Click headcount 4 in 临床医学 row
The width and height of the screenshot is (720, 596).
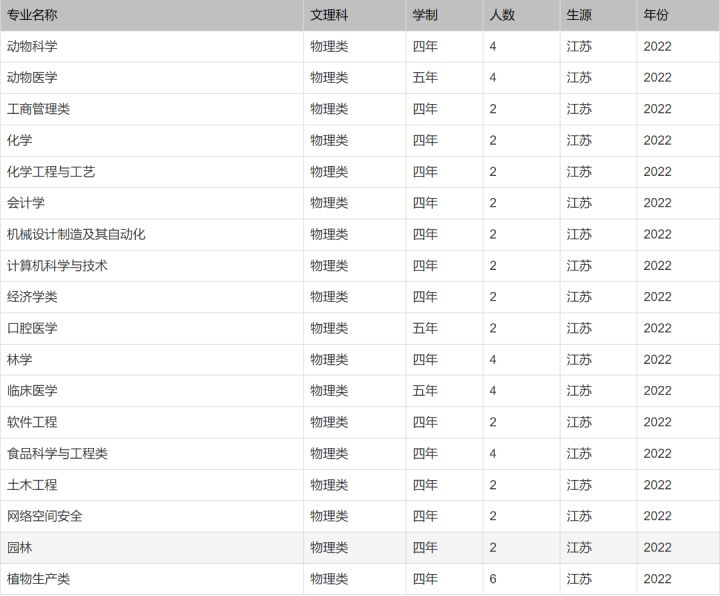point(493,391)
